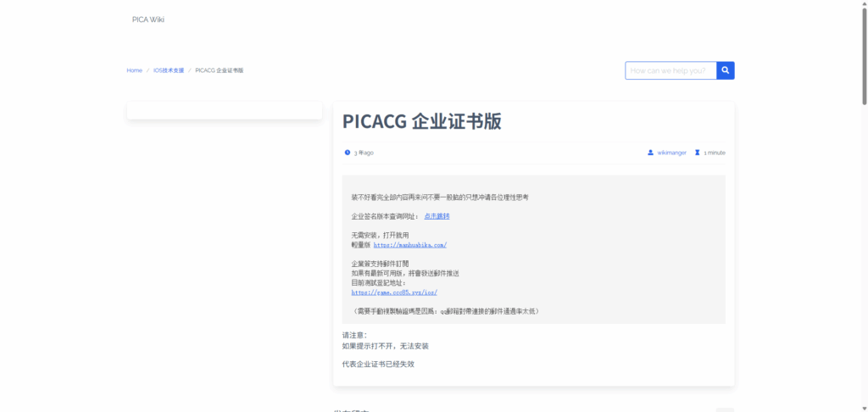Open the 点击跳转 link
868x412 pixels.
pos(437,216)
